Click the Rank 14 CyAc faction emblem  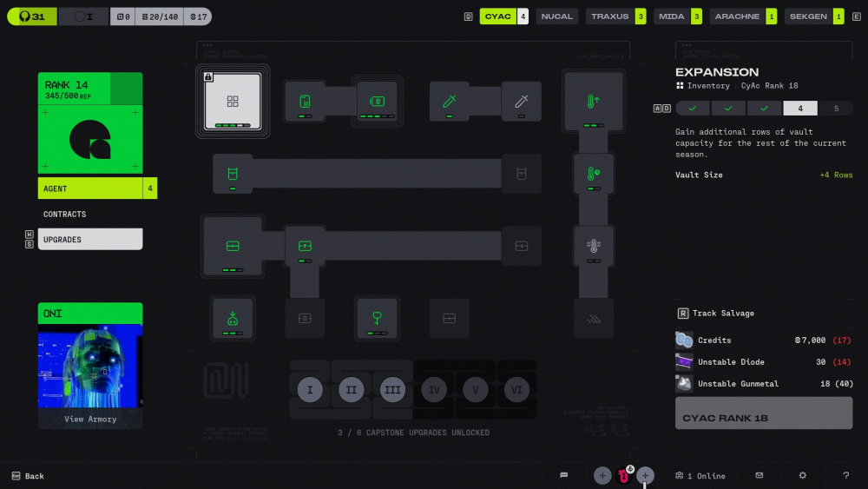pos(90,140)
